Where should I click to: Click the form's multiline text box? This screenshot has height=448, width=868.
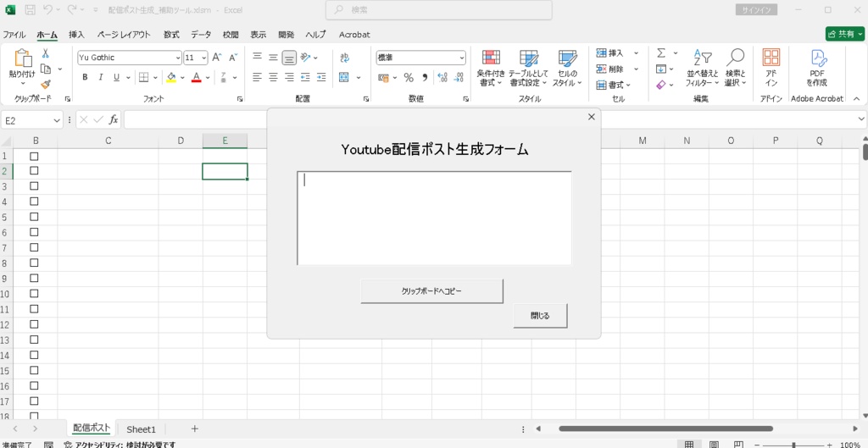pyautogui.click(x=435, y=218)
